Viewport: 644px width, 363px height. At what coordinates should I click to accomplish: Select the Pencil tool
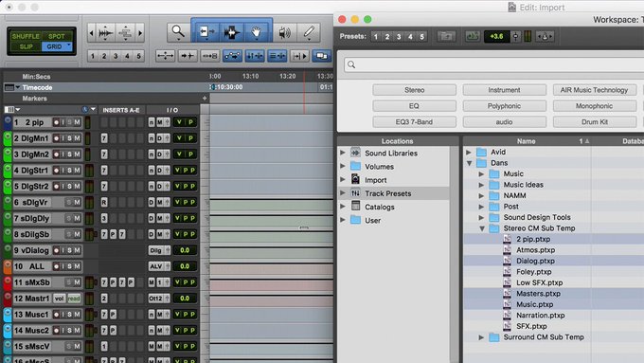pos(309,32)
